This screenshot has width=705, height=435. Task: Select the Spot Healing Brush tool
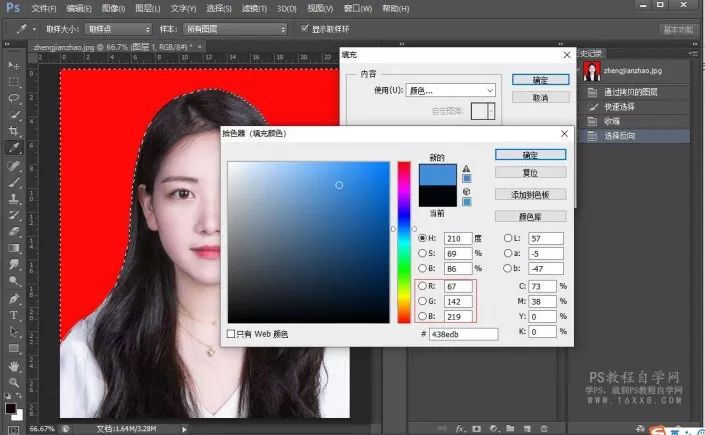pos(14,166)
